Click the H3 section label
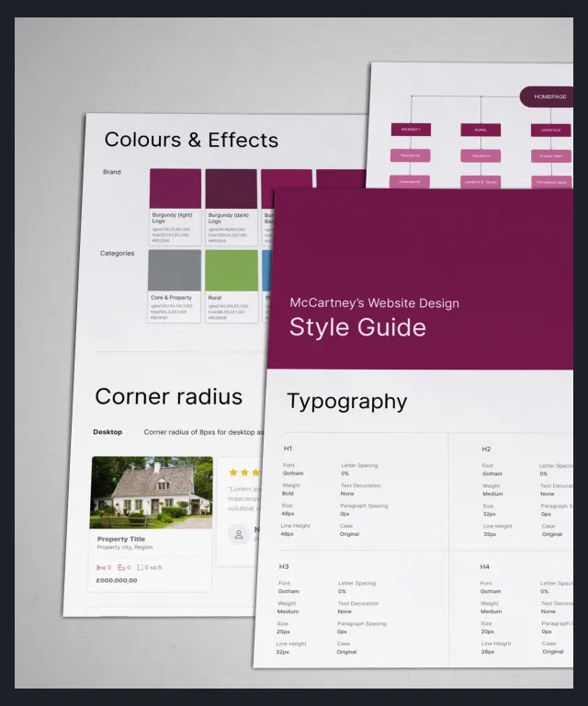 click(284, 566)
